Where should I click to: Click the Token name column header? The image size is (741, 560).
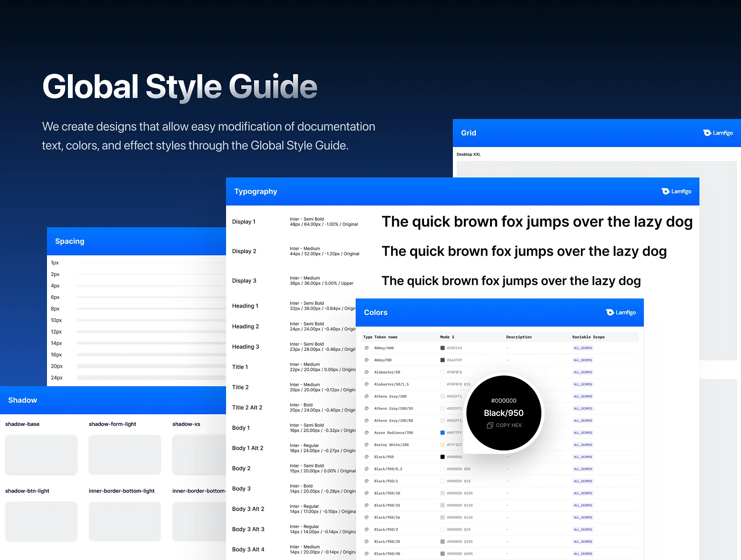(386, 337)
